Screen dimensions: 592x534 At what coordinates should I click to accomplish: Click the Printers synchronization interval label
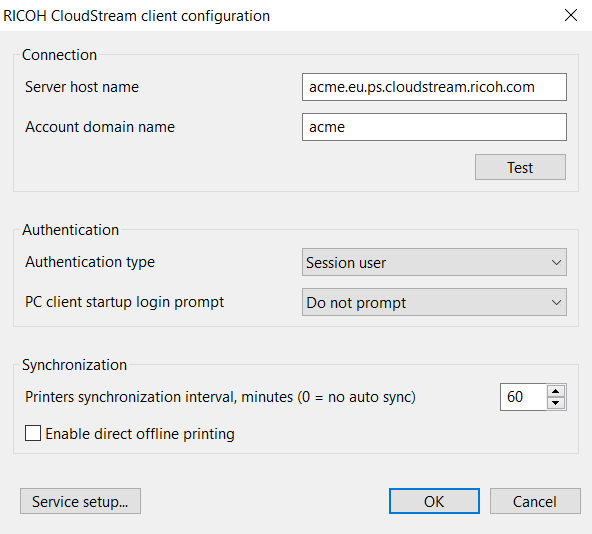[x=220, y=397]
